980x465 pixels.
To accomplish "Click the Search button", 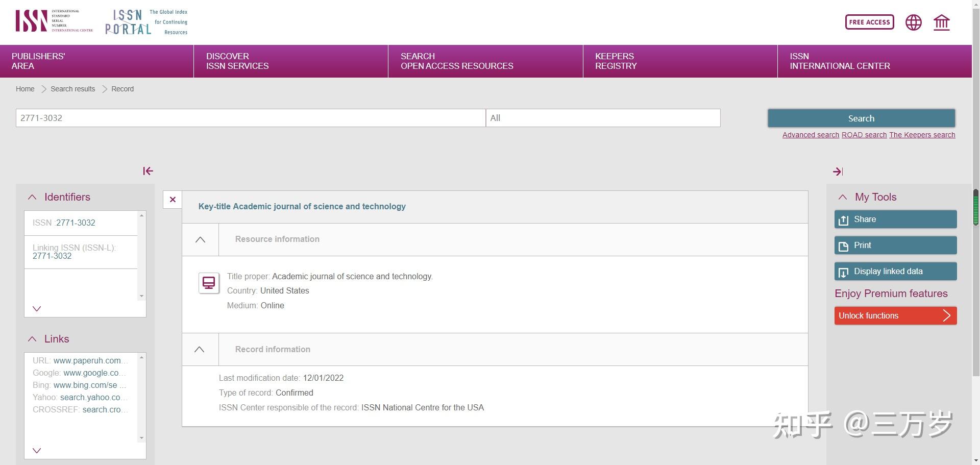I will point(862,118).
